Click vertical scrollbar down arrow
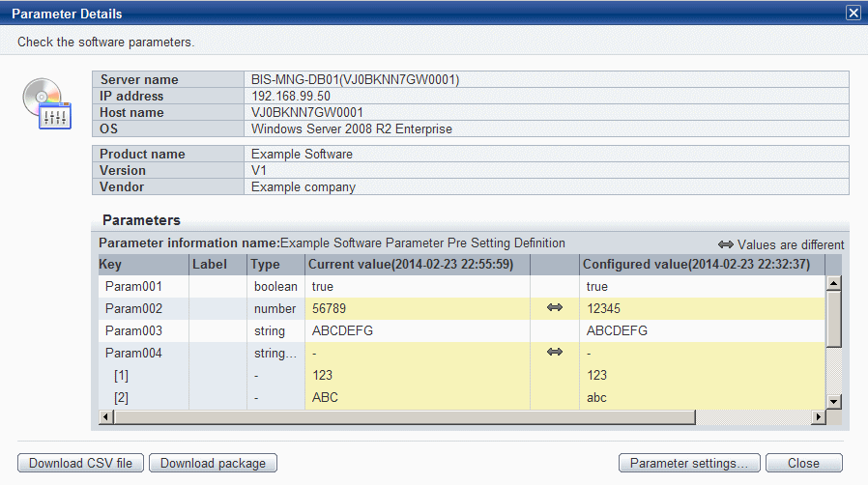Viewport: 868px width, 485px height. 833,402
